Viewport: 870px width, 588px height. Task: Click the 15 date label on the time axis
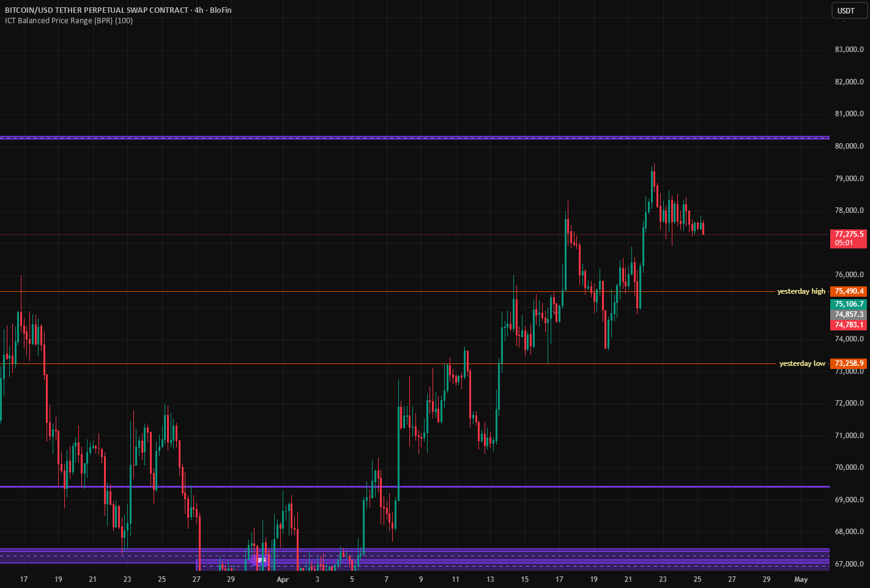click(525, 579)
